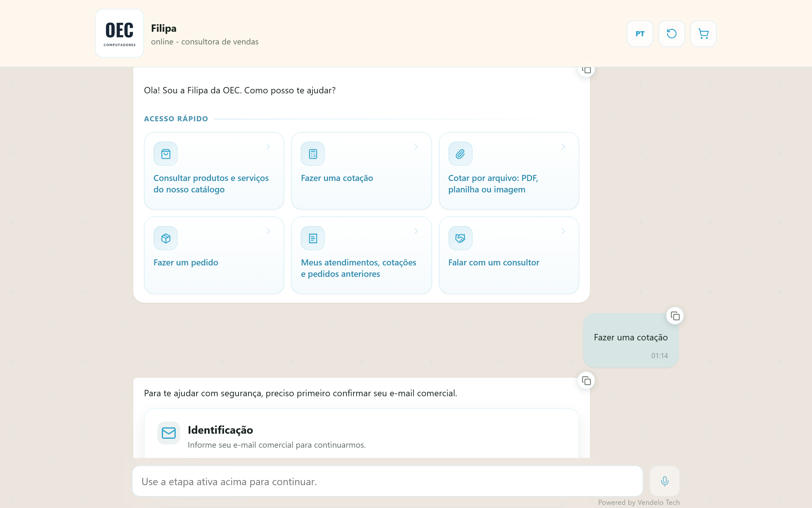Copy the greeting message from Filipa

coord(586,70)
